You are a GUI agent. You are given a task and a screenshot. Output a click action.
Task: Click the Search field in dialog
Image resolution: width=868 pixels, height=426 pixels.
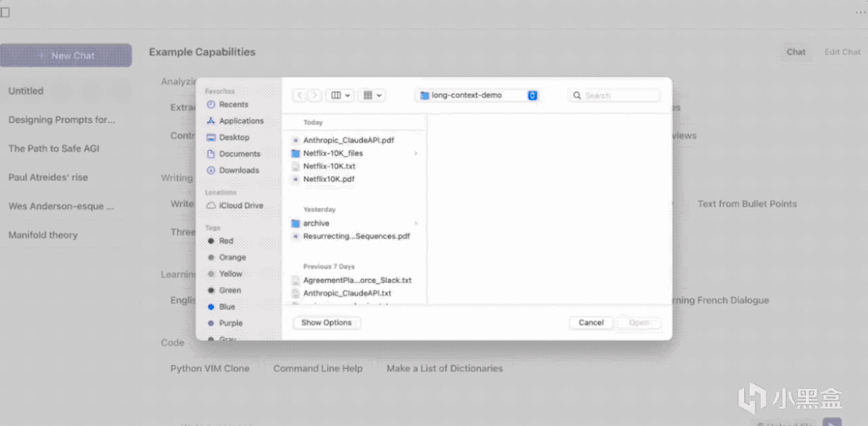(x=615, y=95)
